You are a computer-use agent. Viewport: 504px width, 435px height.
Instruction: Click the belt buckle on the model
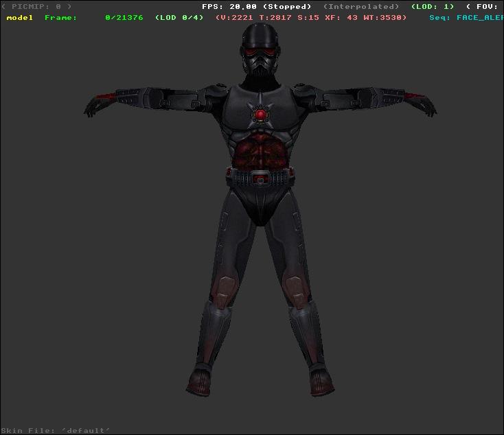[259, 179]
